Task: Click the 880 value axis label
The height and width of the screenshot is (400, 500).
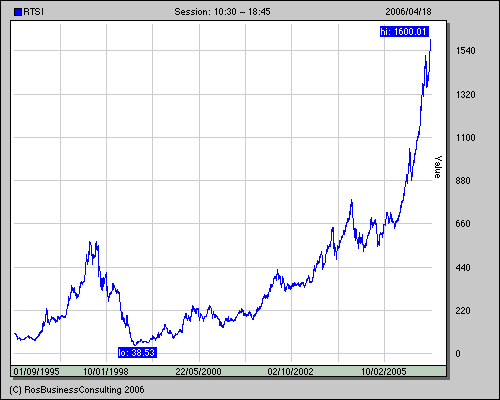Action: (463, 181)
